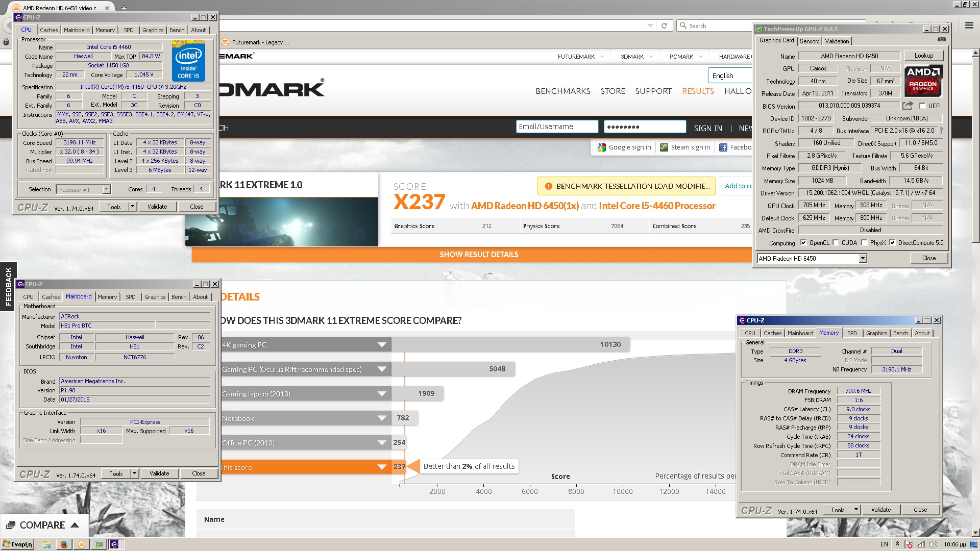
Task: Toggle the PhysX checkbox
Action: [864, 243]
